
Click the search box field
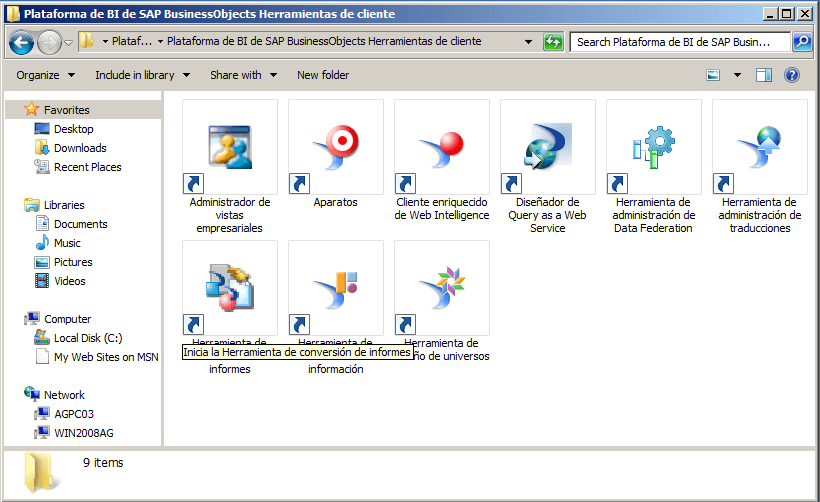tap(680, 42)
